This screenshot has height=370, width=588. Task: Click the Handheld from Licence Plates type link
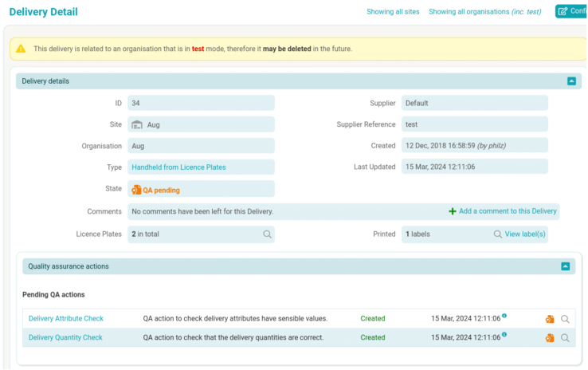(178, 167)
